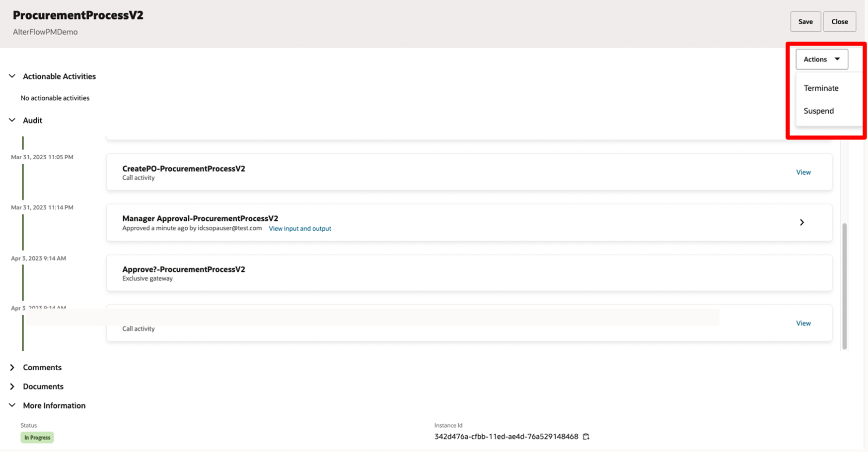Collapse the Audit section chevron
Image resolution: width=868 pixels, height=452 pixels.
point(12,120)
